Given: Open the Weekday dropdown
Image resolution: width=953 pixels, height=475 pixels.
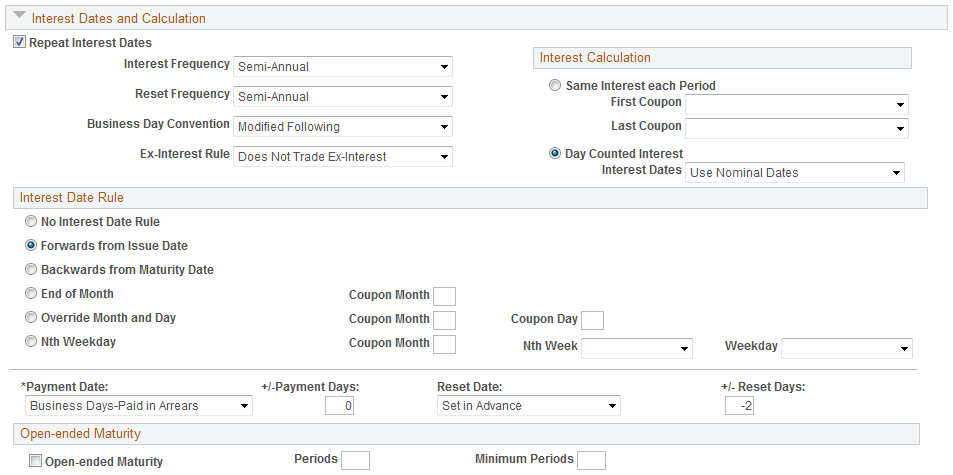Looking at the screenshot, I should (x=846, y=348).
